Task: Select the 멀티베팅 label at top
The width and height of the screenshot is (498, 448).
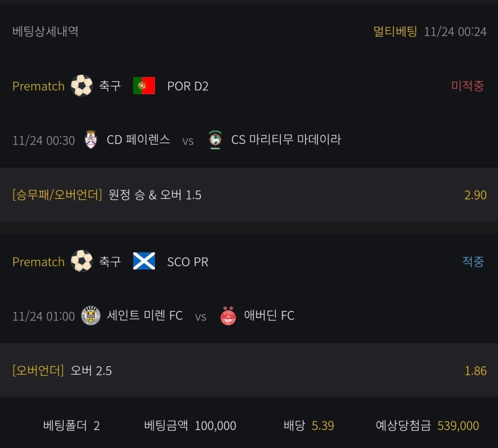Action: point(395,31)
